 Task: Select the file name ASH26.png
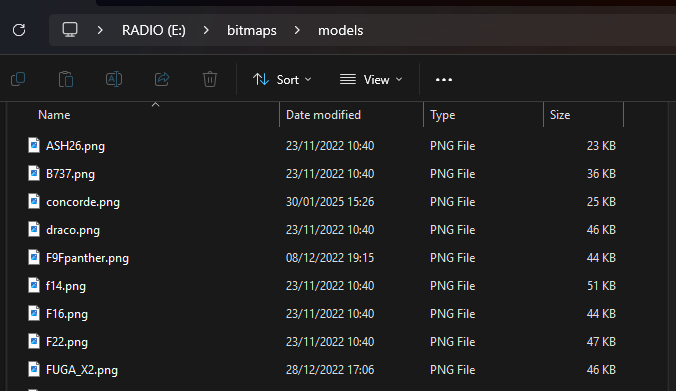(x=75, y=146)
